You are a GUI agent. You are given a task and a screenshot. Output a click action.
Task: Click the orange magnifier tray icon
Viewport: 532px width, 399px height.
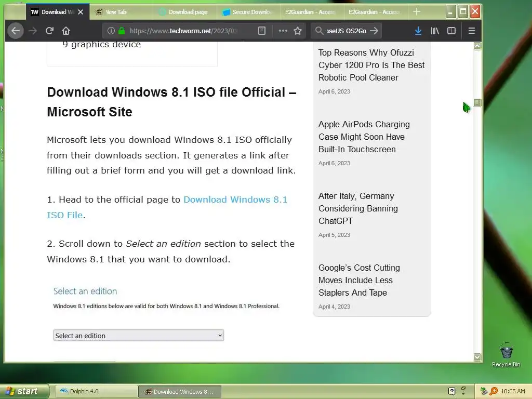pyautogui.click(x=494, y=391)
